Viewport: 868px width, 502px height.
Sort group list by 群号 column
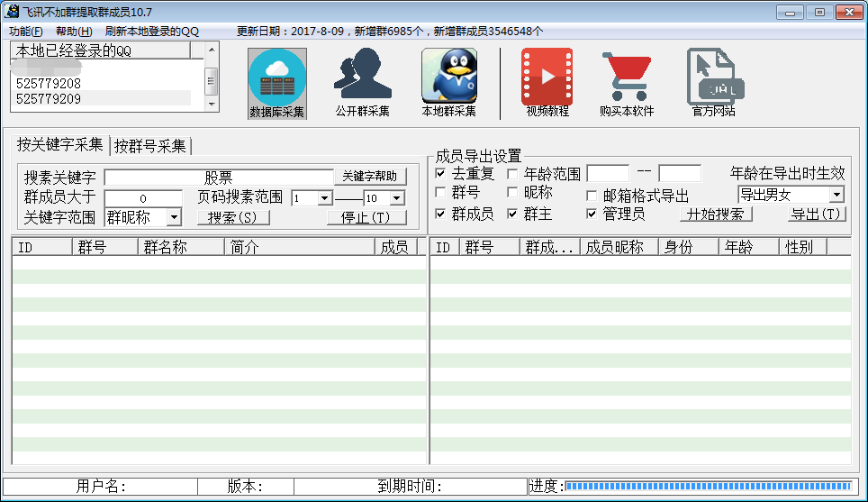104,247
